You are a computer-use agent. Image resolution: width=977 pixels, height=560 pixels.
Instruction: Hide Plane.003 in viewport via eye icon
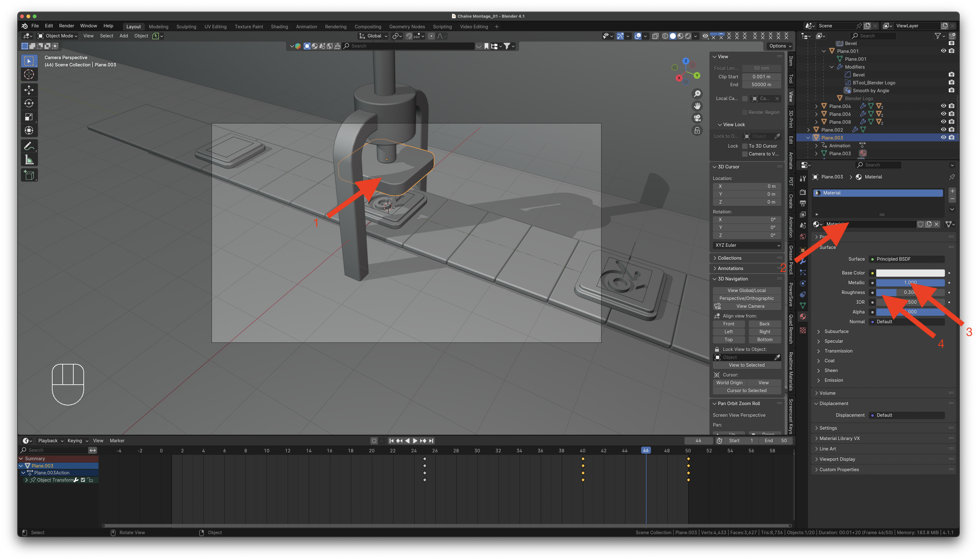coord(943,138)
